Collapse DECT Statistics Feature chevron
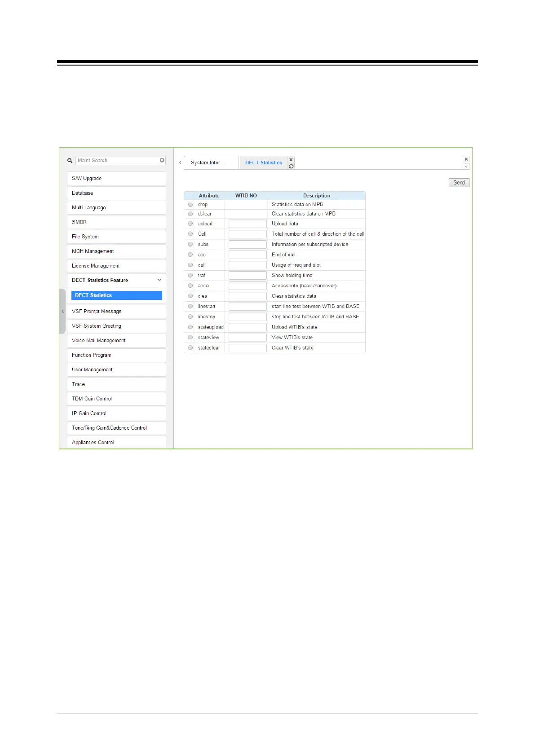Viewport: 535px width, 756px height. (159, 280)
